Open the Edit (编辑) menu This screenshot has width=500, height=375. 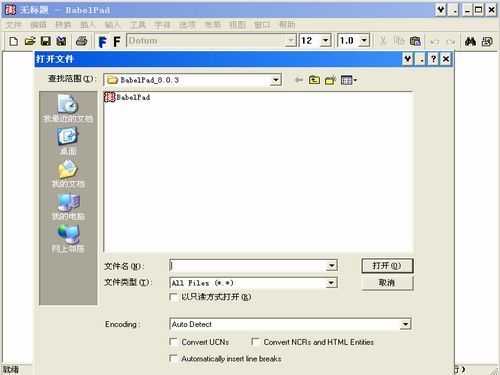coord(38,25)
